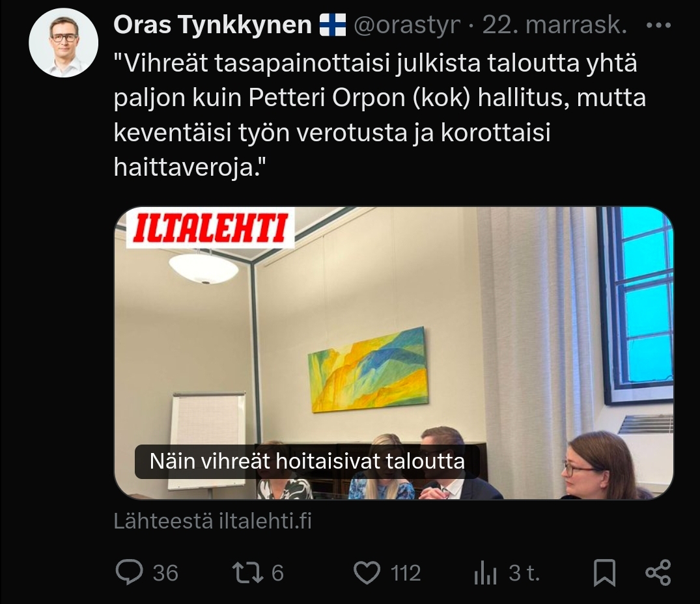Like the post with the heart icon
The width and height of the screenshot is (700, 604).
click(x=367, y=573)
